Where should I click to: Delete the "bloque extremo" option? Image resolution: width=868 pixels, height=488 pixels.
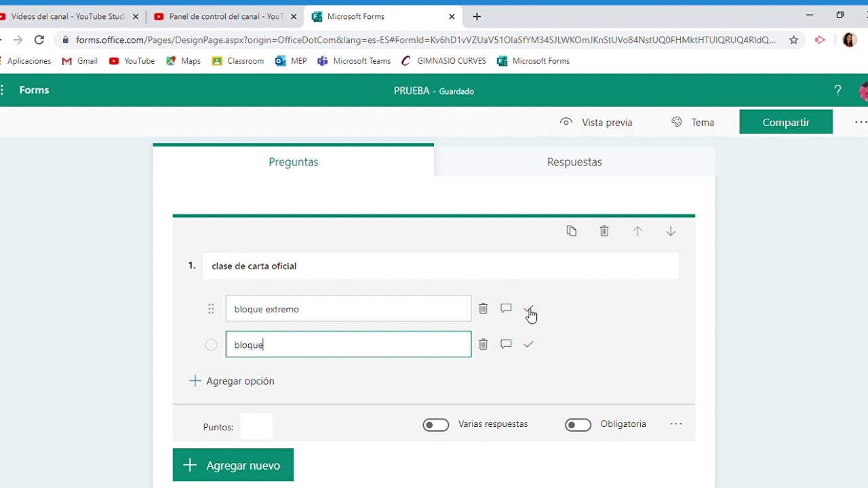[x=483, y=308]
